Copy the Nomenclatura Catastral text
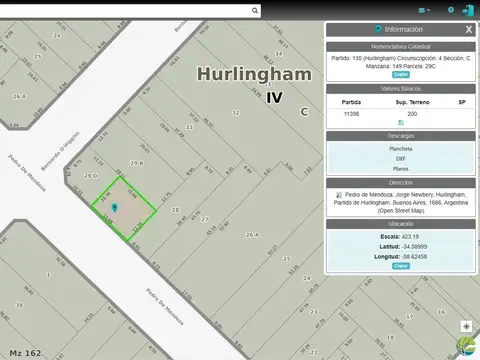Screen dimensions: 480x360 point(401,75)
